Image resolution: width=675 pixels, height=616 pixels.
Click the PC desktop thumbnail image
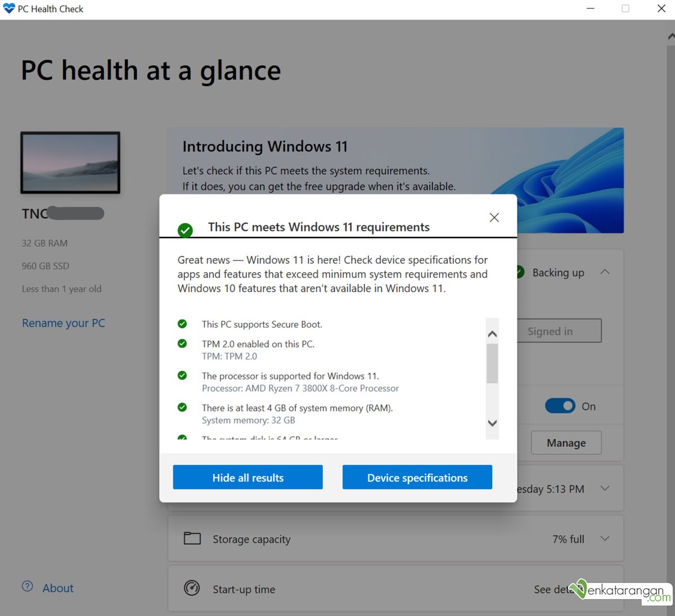click(x=70, y=163)
